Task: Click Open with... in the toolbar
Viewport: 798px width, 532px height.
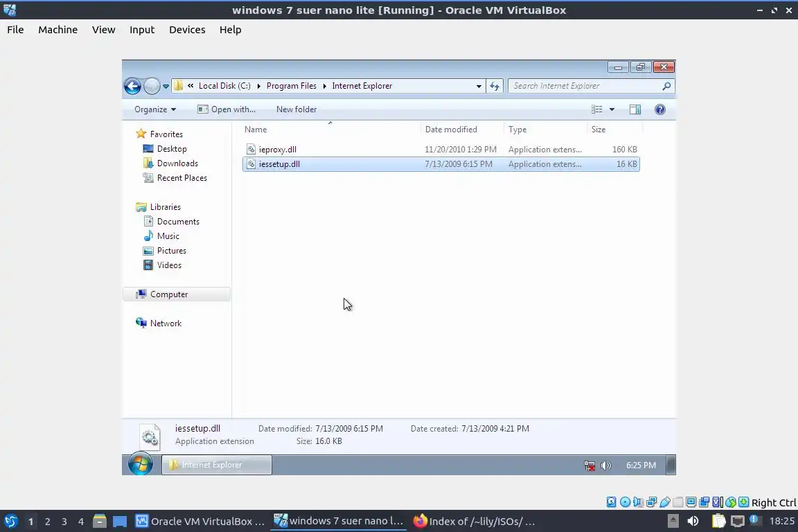Action: pos(227,109)
